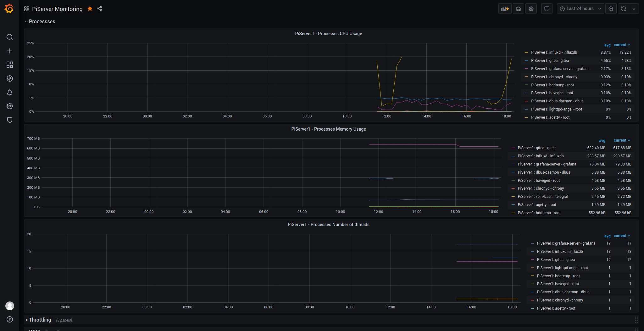
Task: Toggle chronyd - chrony series in CPU legend
Action: pos(554,77)
